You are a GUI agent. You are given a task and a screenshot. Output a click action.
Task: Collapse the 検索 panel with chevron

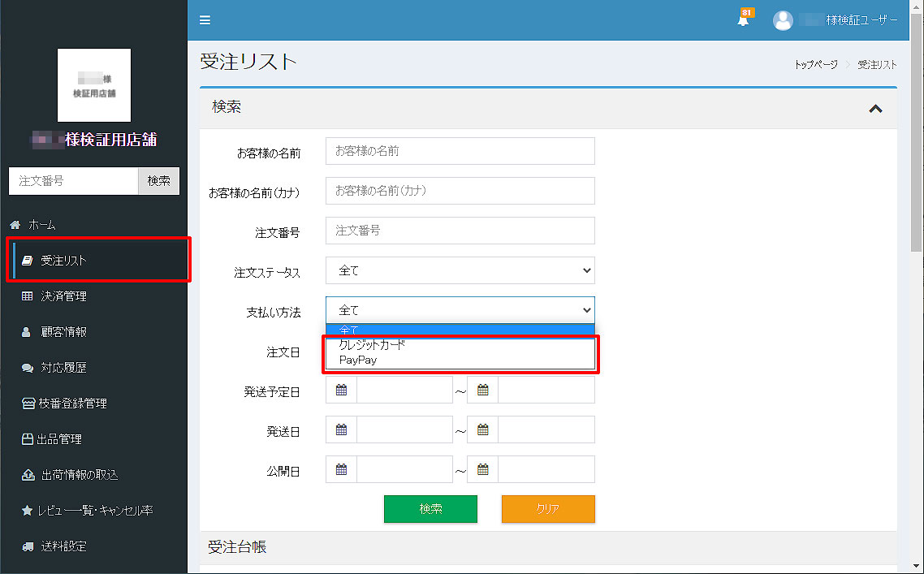coord(875,108)
